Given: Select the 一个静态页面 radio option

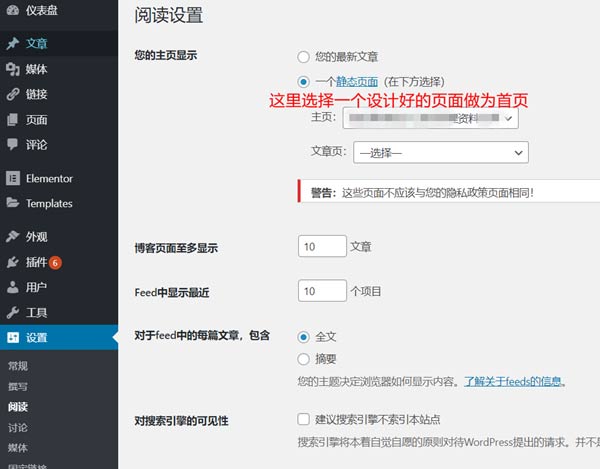Looking at the screenshot, I should [x=303, y=81].
